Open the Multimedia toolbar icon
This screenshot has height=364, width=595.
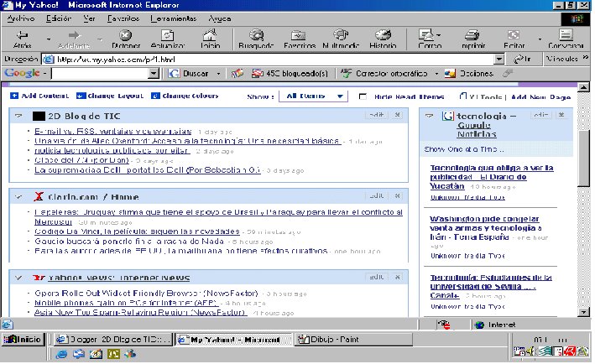click(341, 35)
